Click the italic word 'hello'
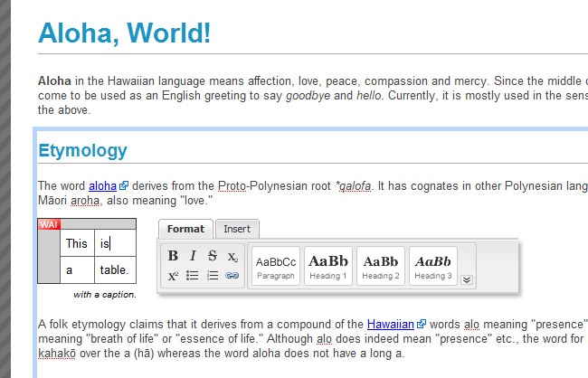The image size is (588, 378). pyautogui.click(x=368, y=96)
